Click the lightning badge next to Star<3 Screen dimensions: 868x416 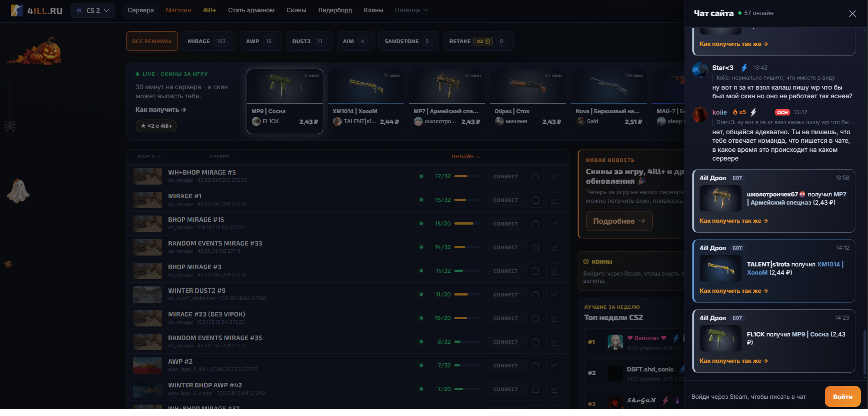coord(744,68)
